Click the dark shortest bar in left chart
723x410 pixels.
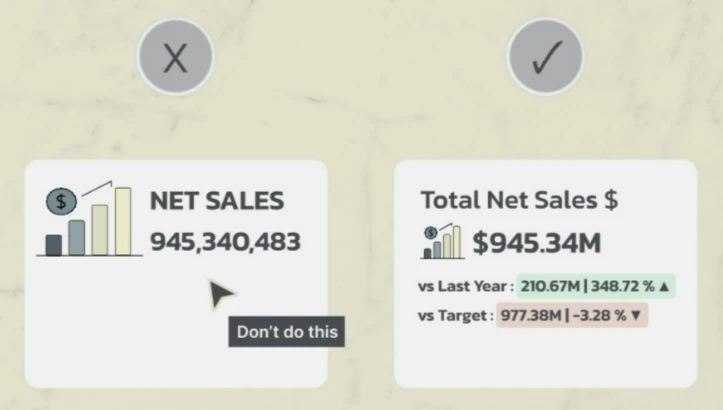53,245
